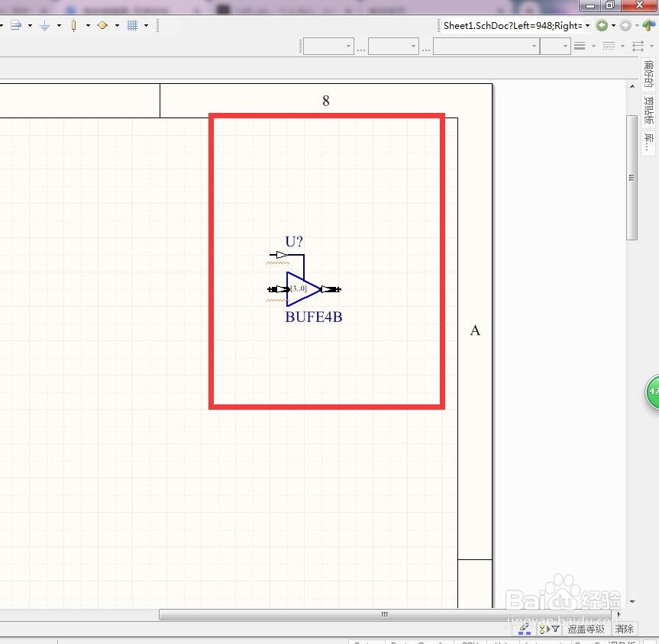Screen dimensions: 659x644
Task: Click the line weight icon
Action: (580, 47)
